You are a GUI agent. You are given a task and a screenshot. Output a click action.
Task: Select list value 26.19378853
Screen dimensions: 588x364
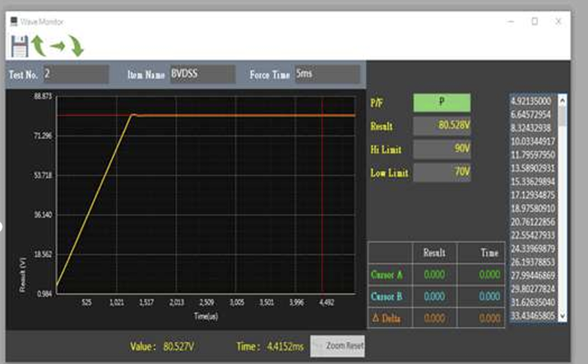533,262
